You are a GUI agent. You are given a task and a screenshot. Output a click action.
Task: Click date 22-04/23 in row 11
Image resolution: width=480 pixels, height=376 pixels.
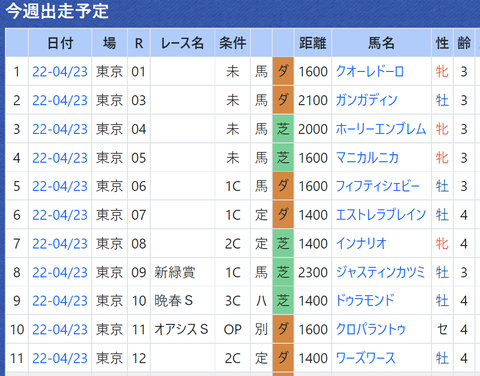point(60,358)
